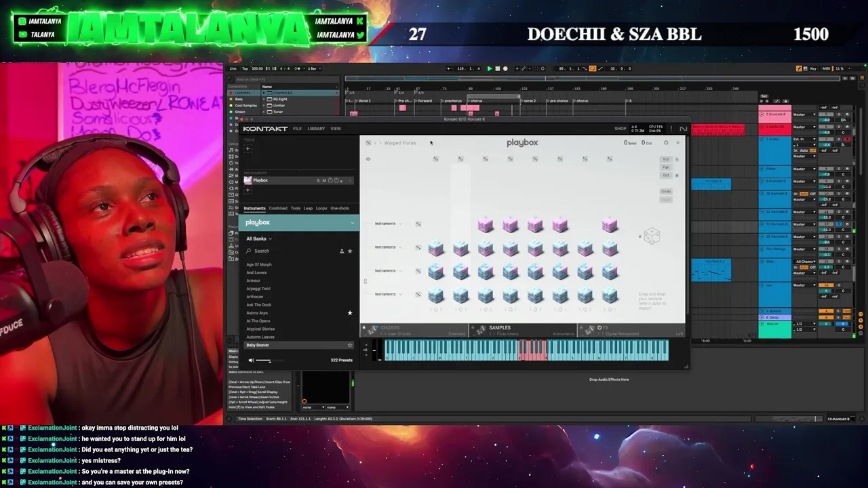The height and width of the screenshot is (488, 868).
Task: Mute the Playbox instrument in rack
Action: [x=324, y=180]
